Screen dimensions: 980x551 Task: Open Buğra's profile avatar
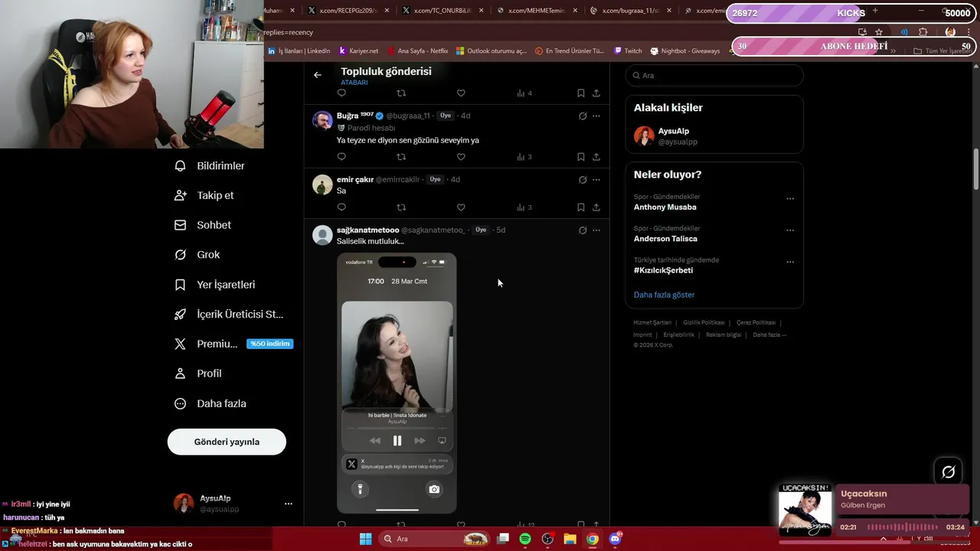click(322, 121)
